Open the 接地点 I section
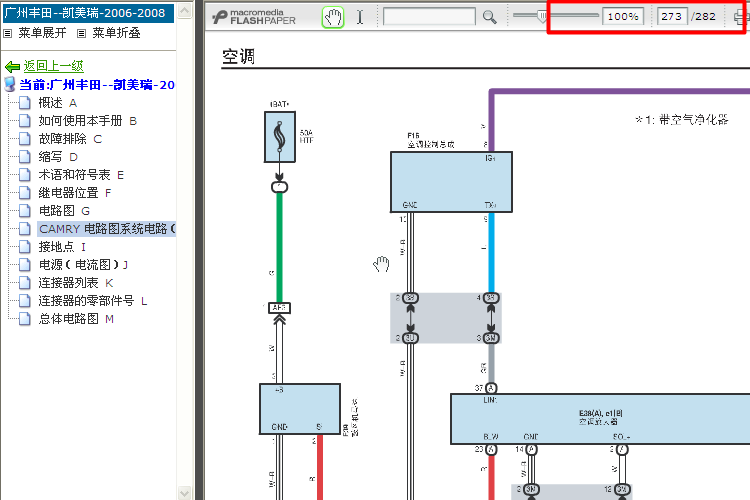 coord(62,246)
